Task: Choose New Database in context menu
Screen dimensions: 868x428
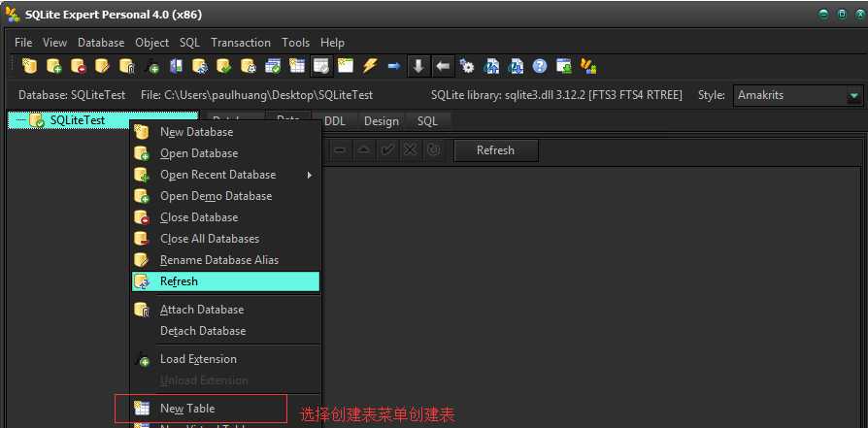Action: tap(226, 132)
